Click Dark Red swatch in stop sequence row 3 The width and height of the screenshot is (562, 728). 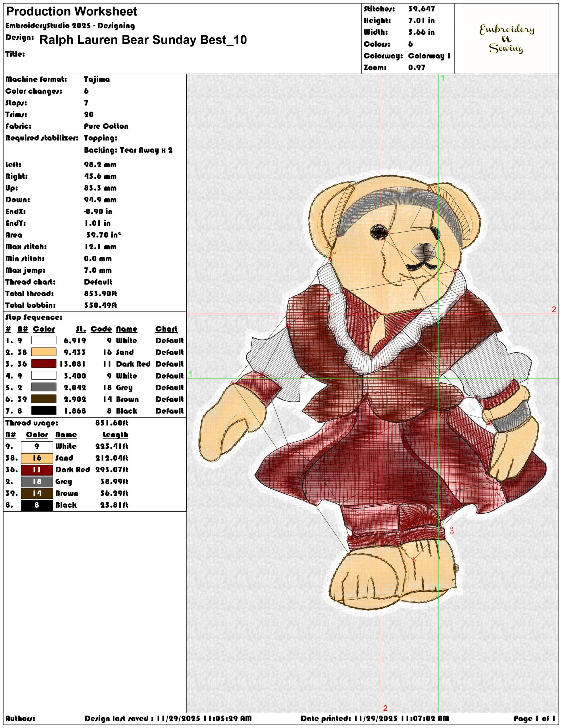44,364
